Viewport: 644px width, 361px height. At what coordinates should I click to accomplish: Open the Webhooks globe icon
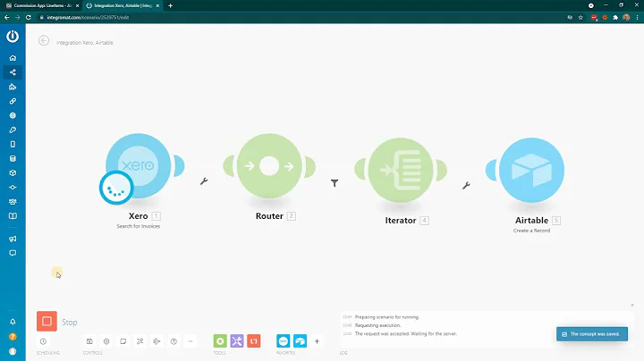pos(13,115)
